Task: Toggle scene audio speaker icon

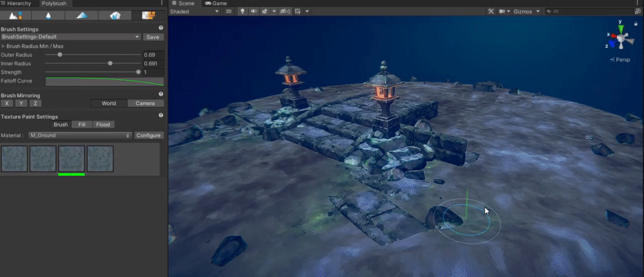Action: click(253, 12)
